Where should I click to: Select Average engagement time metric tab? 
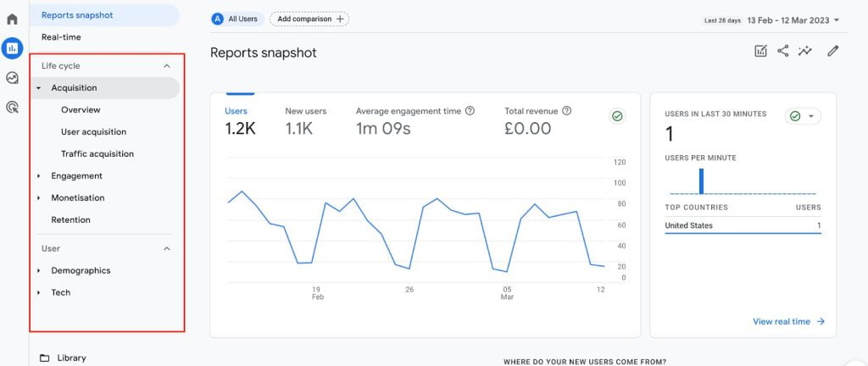[x=415, y=122]
